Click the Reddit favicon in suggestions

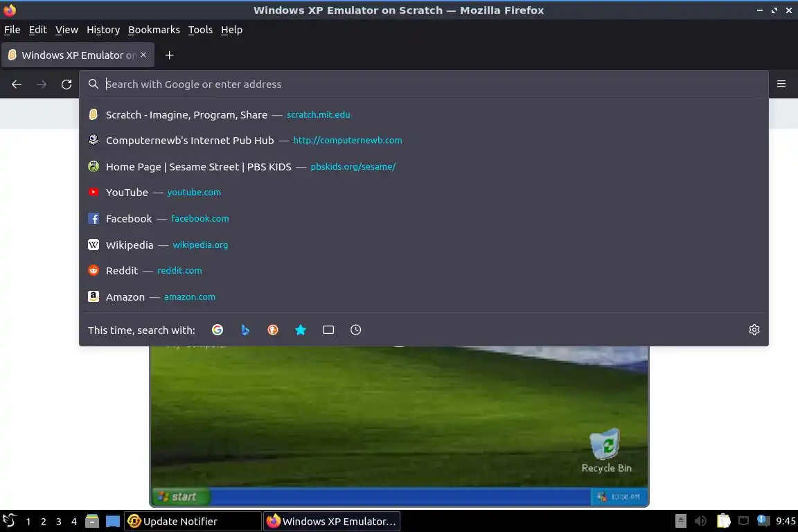pos(93,270)
